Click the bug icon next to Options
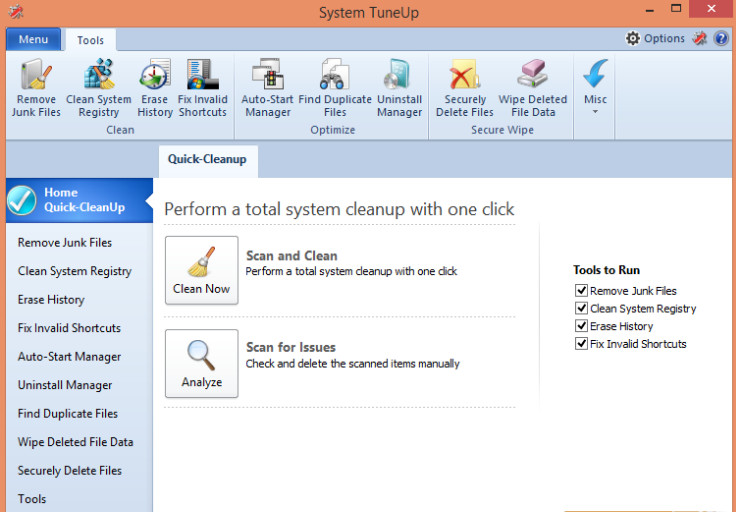Image resolution: width=736 pixels, height=512 pixels. point(699,38)
